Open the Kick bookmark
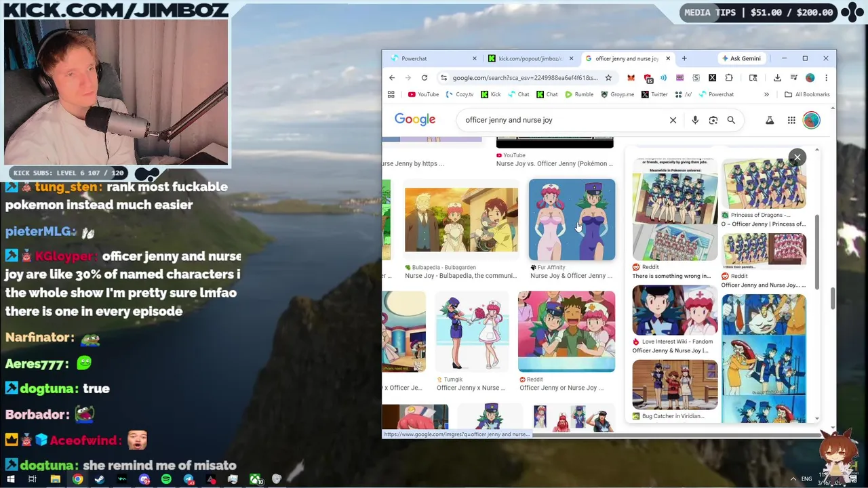Screen dimensions: 868x488 click(x=491, y=94)
